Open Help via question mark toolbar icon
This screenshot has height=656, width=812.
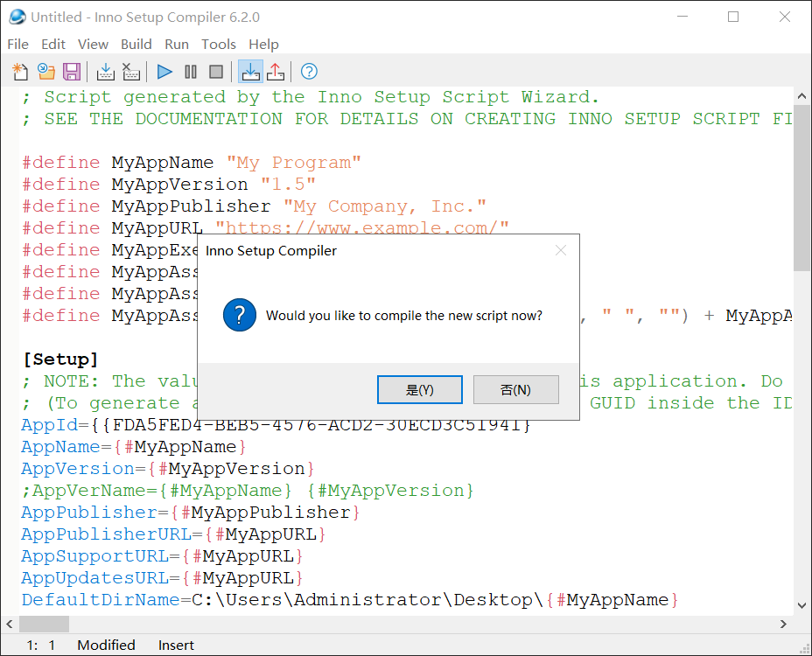(x=309, y=72)
